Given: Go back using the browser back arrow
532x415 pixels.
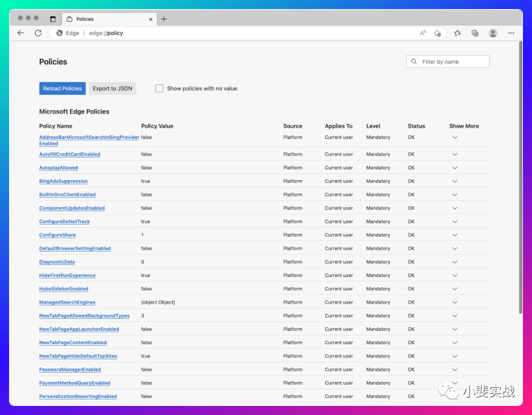Looking at the screenshot, I should coord(20,33).
